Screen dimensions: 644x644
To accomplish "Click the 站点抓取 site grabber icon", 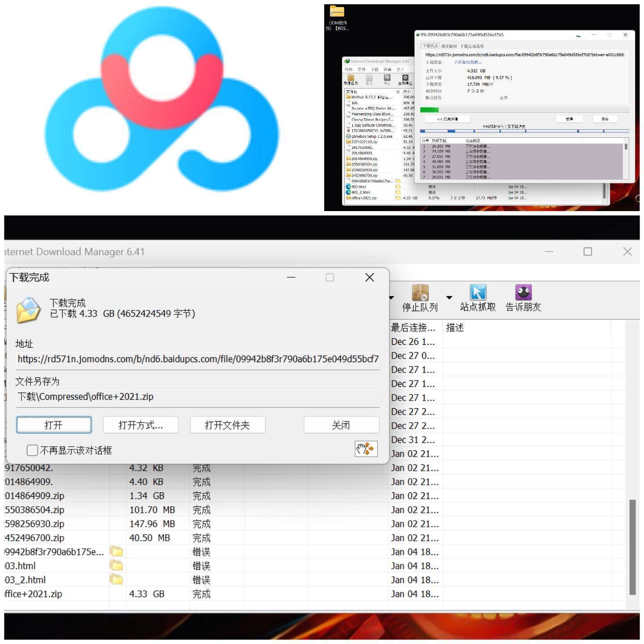I will (x=478, y=292).
